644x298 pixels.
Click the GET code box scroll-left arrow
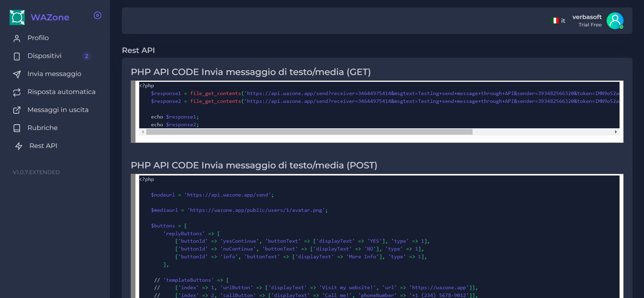[x=143, y=132]
